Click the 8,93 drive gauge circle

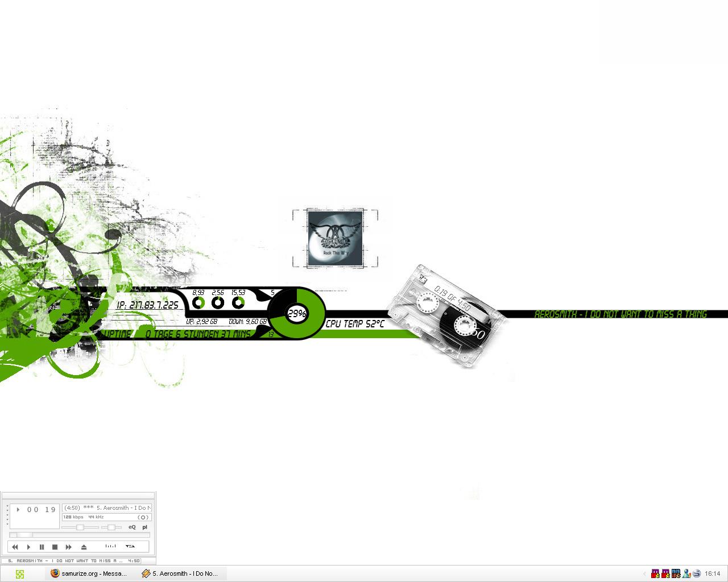pyautogui.click(x=198, y=303)
